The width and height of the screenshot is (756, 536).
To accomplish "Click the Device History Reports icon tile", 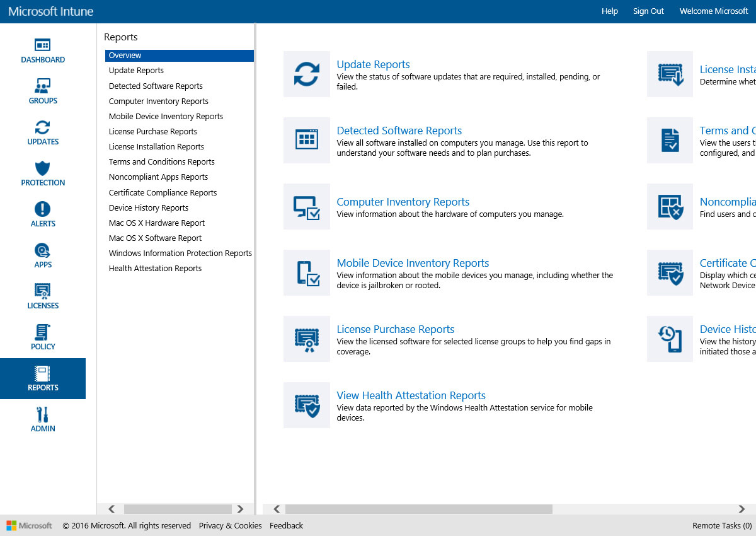I will (670, 339).
